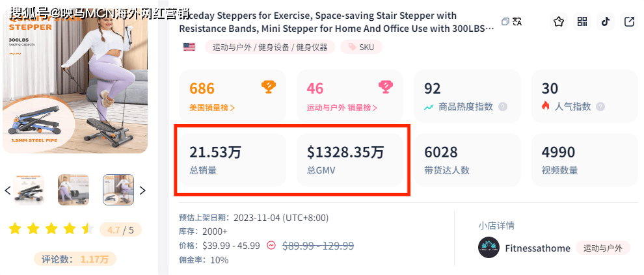Click help icon beside 商品热度指数
The image size is (644, 275).
click(503, 107)
